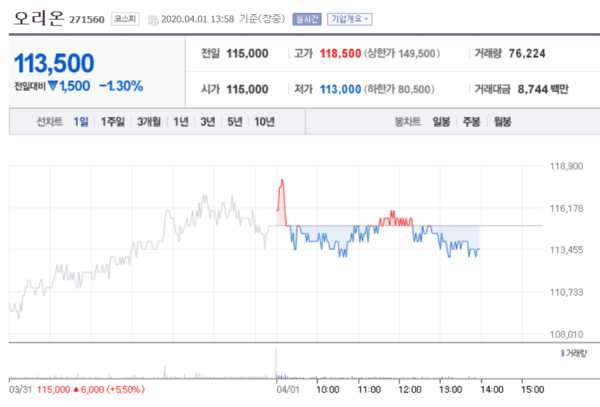Viewport: 600px width, 407px height.
Task: Switch to the 3개월 chart period
Action: pyautogui.click(x=149, y=122)
